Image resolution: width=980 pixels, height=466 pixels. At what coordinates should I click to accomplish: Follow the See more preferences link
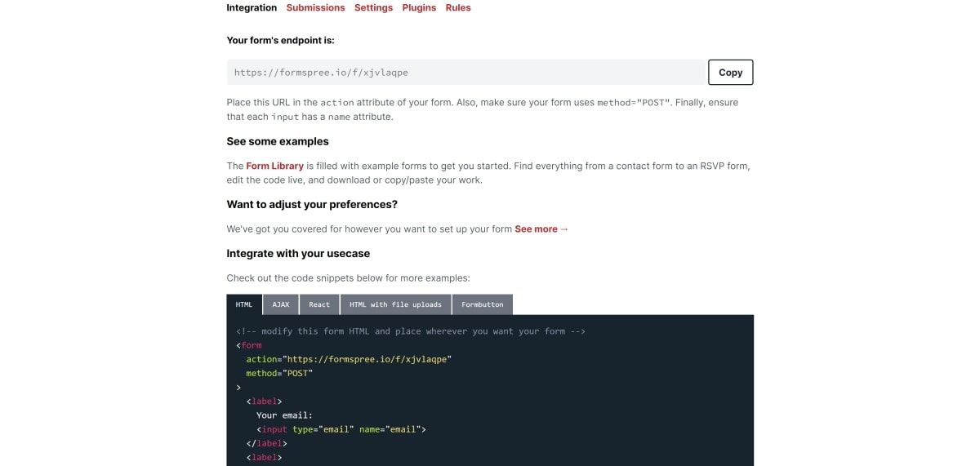[541, 229]
